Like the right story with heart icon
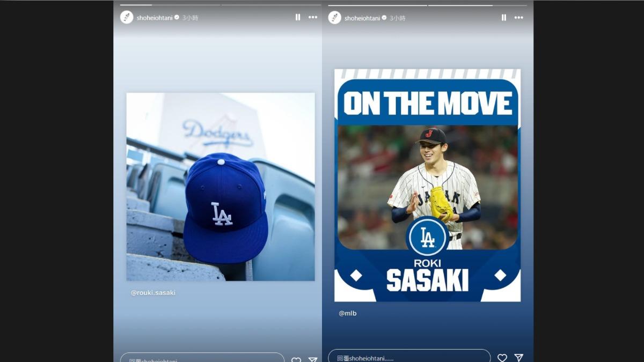This screenshot has height=362, width=644. tap(502, 358)
